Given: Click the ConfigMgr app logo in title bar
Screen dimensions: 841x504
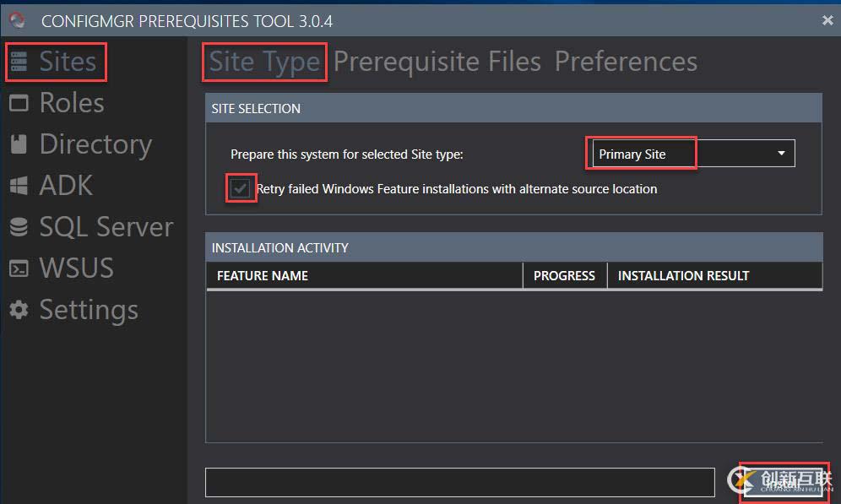Looking at the screenshot, I should (x=18, y=19).
